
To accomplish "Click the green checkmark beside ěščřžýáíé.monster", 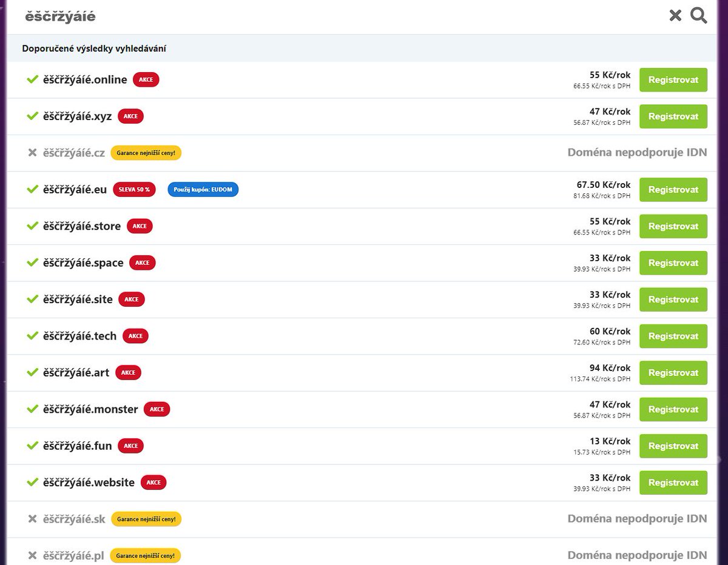I will pyautogui.click(x=33, y=409).
